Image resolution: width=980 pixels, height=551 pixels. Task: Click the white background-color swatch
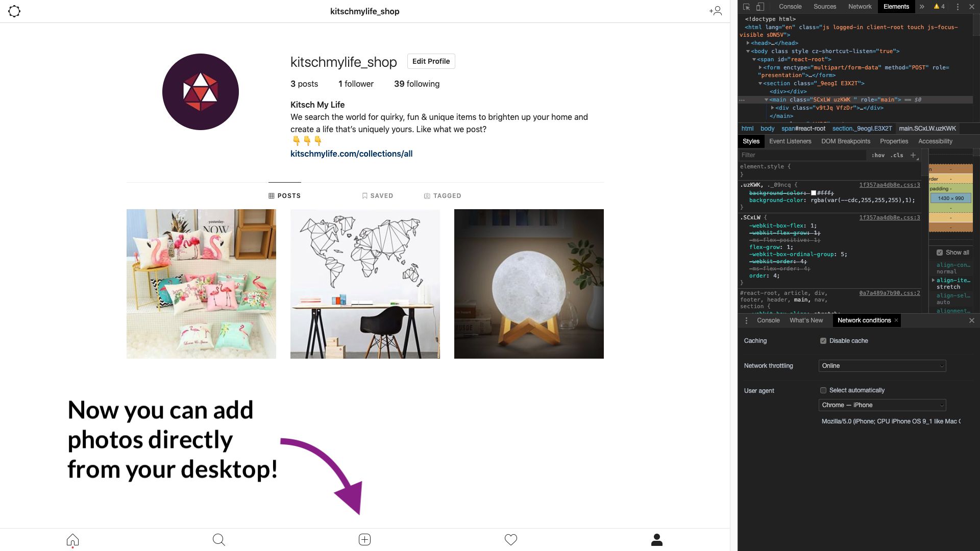tap(814, 193)
